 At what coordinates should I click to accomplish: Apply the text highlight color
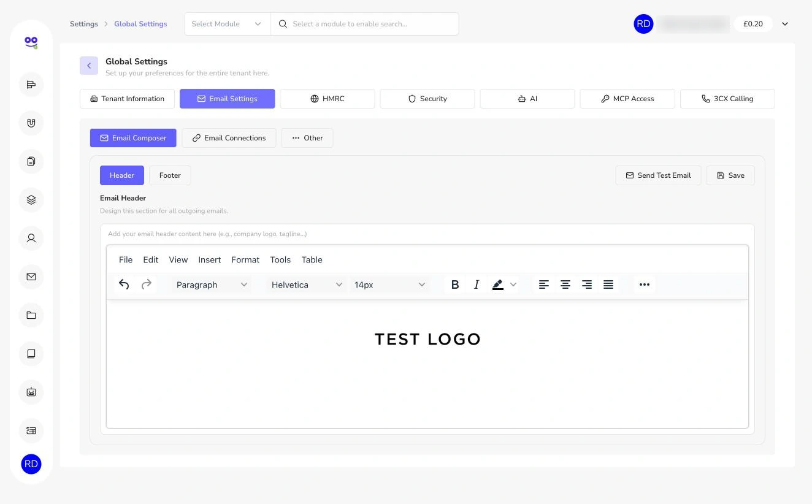[x=498, y=284]
